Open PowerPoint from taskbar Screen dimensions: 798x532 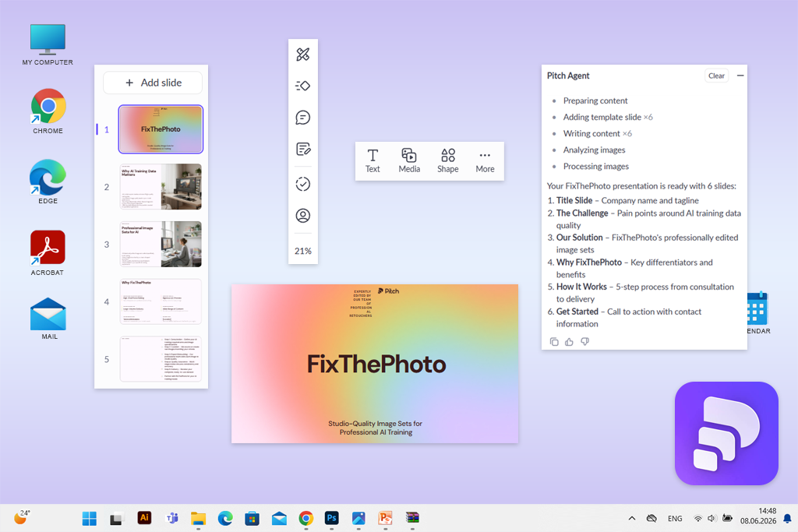coord(385,518)
